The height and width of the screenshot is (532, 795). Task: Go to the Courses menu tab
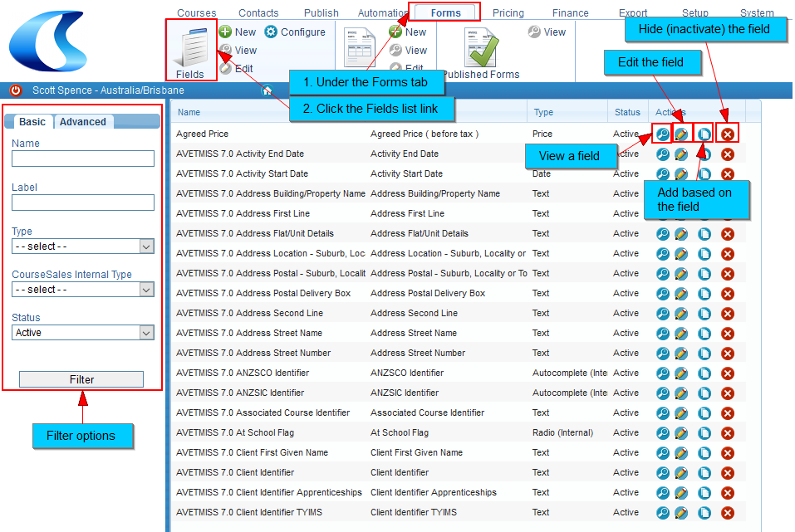coord(196,12)
